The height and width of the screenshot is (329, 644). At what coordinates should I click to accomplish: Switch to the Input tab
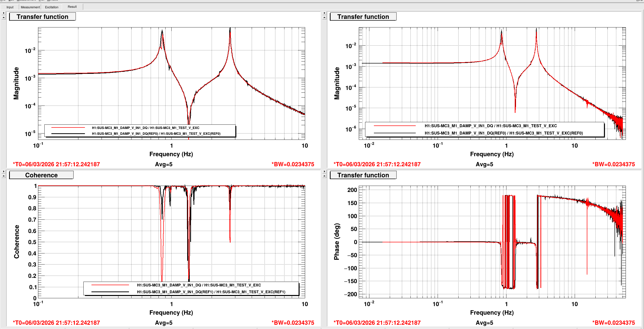(x=10, y=7)
